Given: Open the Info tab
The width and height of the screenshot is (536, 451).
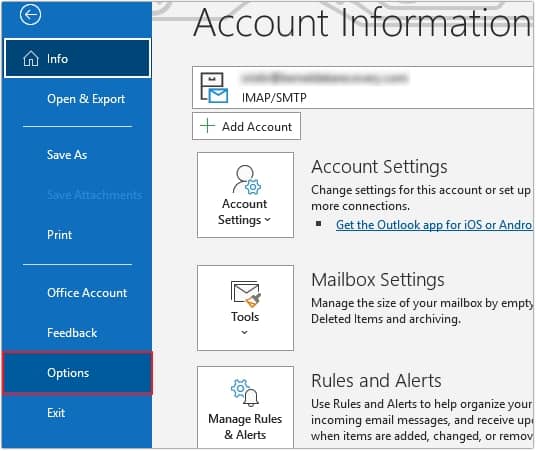Looking at the screenshot, I should coord(77,58).
